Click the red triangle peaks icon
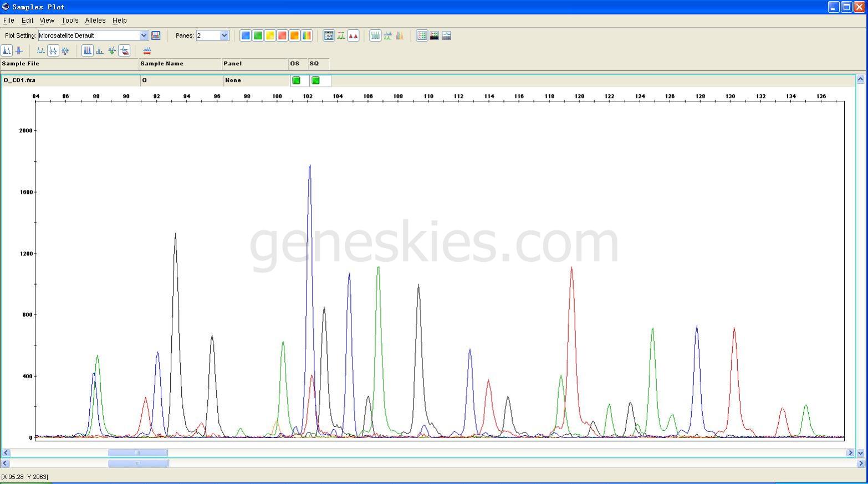Image resolution: width=868 pixels, height=484 pixels. pos(353,35)
